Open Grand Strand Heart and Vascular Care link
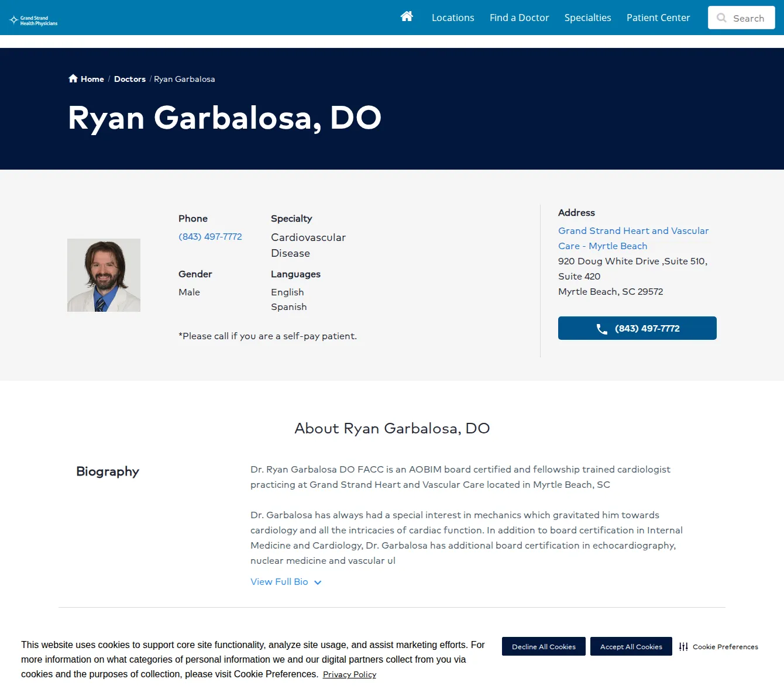Viewport: 784px width, 696px height. pyautogui.click(x=633, y=238)
